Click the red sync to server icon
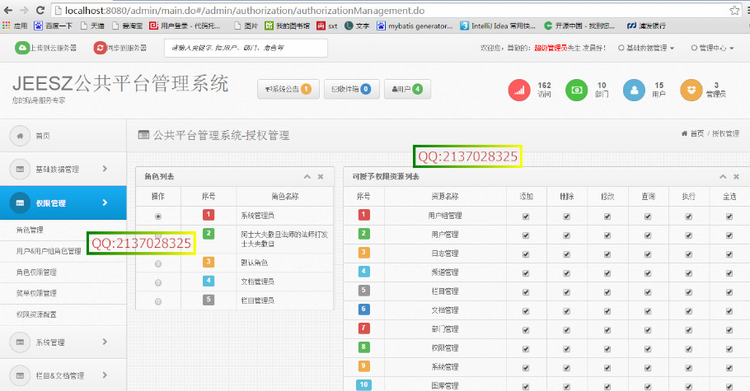This screenshot has width=750, height=391. click(x=100, y=47)
